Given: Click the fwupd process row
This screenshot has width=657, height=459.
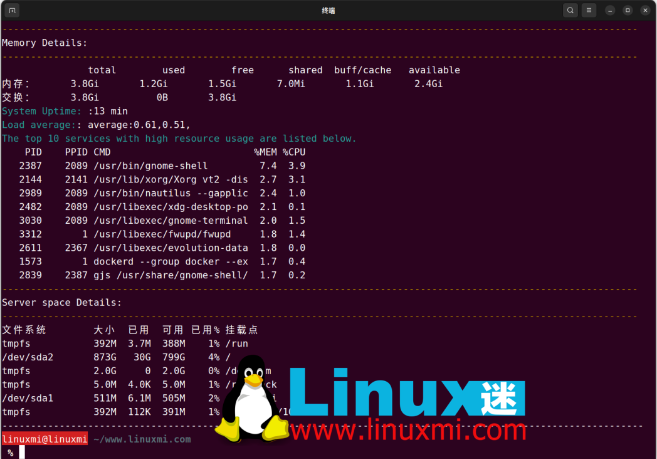Looking at the screenshot, I should pyautogui.click(x=162, y=234).
